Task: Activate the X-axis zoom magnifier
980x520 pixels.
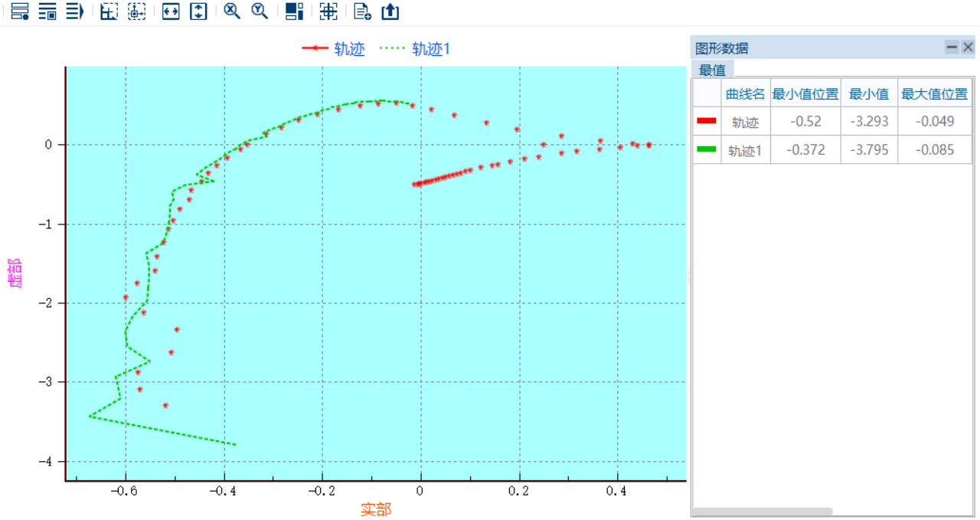Action: [x=232, y=11]
